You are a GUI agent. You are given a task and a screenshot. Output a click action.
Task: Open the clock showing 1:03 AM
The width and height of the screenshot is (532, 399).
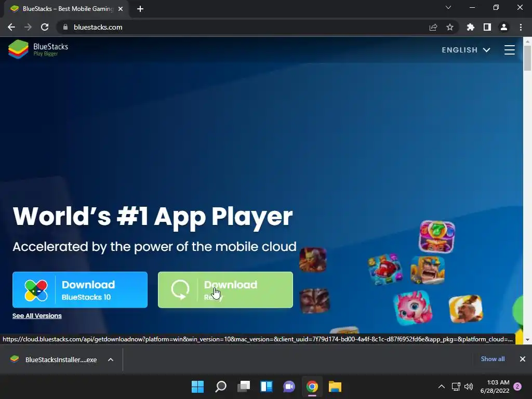[495, 387]
